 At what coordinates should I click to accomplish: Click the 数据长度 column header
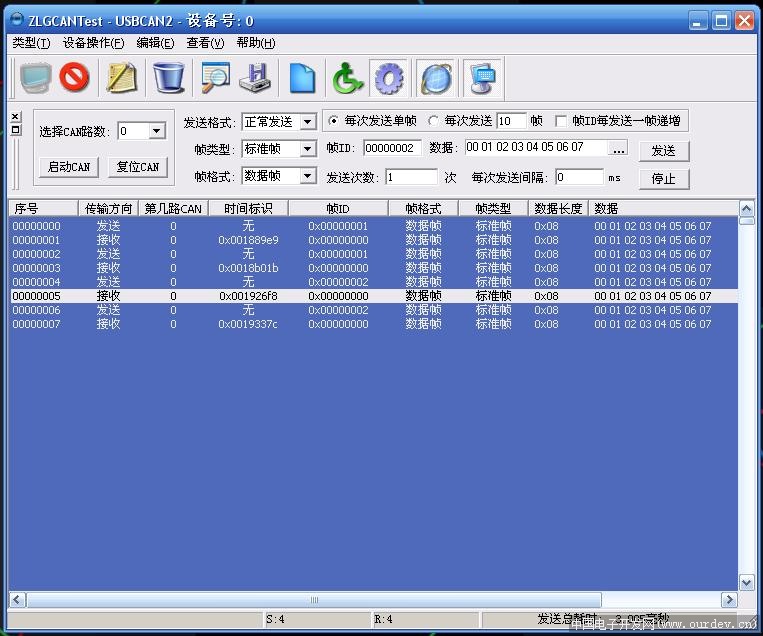[558, 208]
